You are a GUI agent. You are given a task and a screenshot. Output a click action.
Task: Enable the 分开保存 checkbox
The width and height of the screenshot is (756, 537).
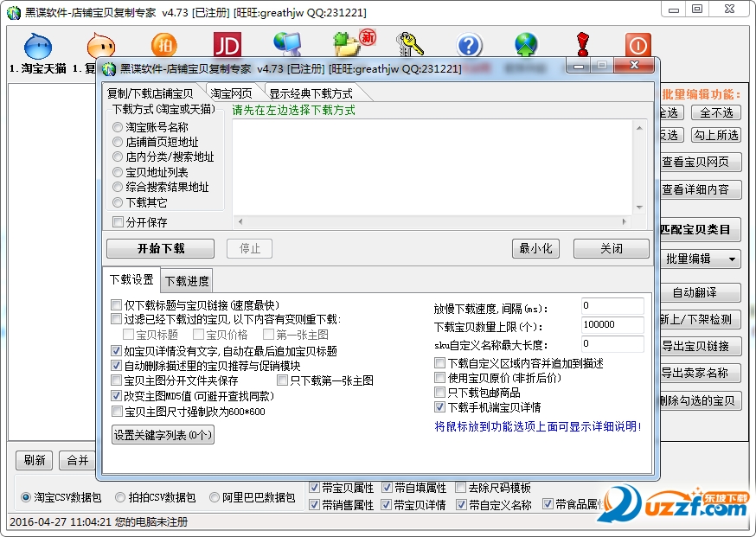click(118, 222)
